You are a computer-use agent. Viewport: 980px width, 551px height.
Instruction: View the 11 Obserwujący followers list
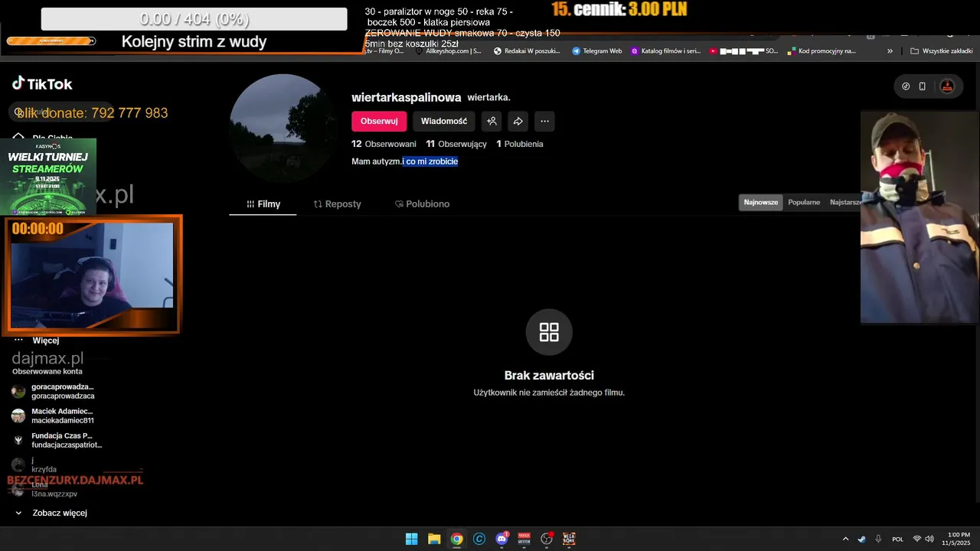click(456, 144)
